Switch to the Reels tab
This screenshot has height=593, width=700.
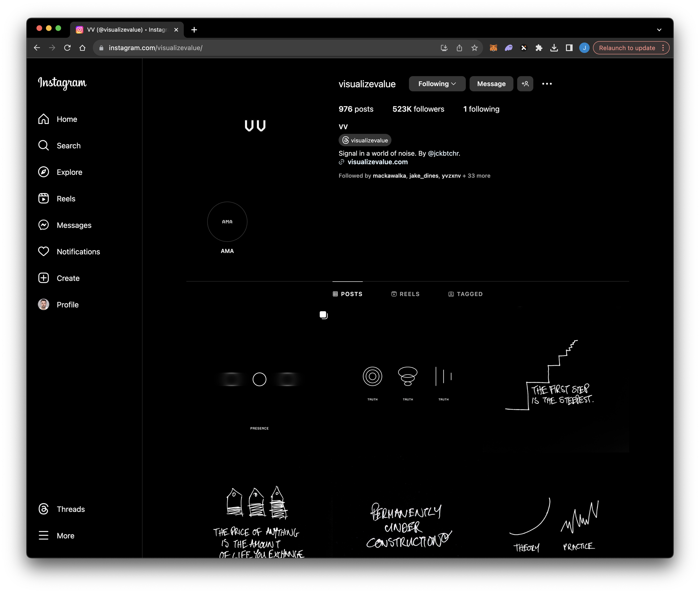tap(405, 294)
